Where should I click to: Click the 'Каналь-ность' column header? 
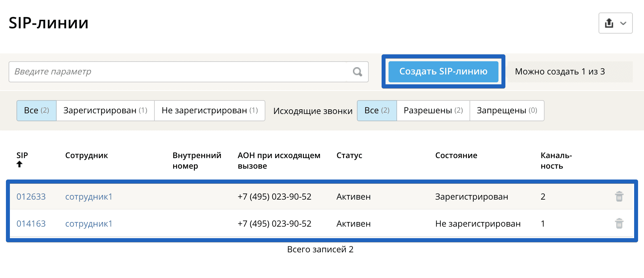click(x=556, y=160)
